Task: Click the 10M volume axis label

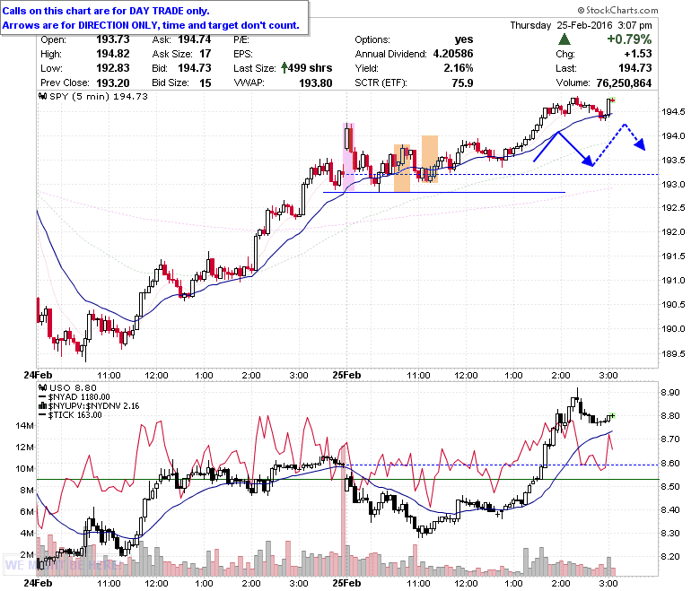Action: tap(24, 468)
